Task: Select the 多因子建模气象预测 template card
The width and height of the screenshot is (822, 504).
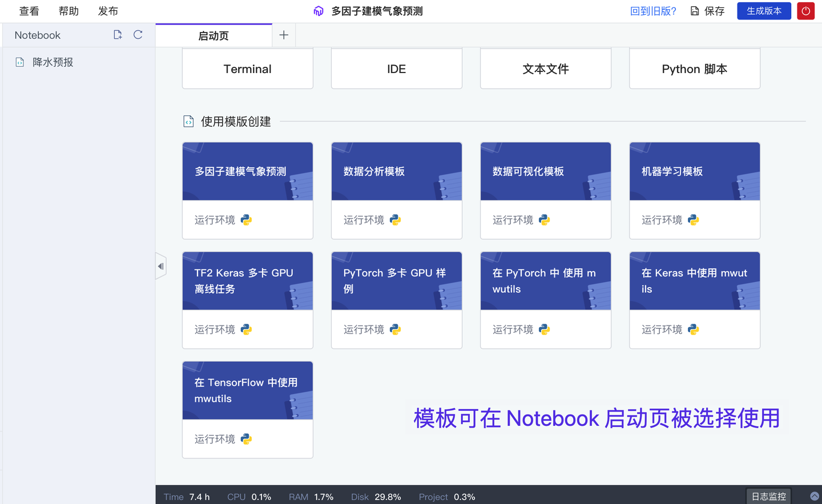Action: (248, 191)
